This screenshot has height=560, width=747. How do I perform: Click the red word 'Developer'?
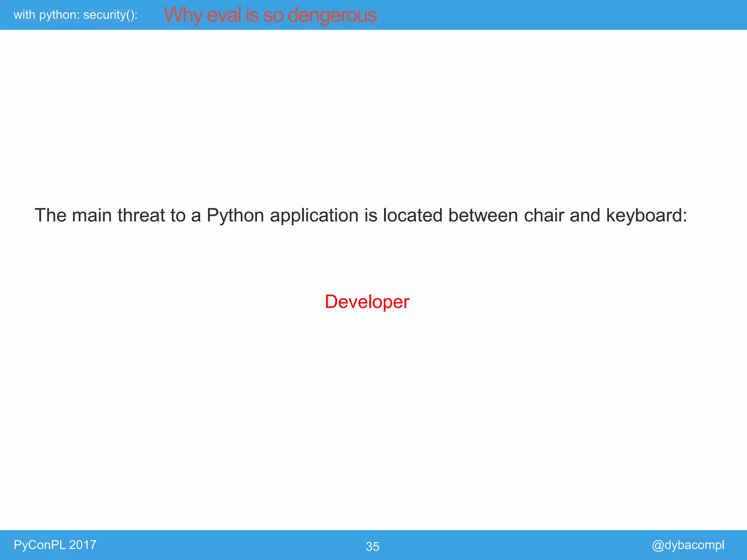367,302
